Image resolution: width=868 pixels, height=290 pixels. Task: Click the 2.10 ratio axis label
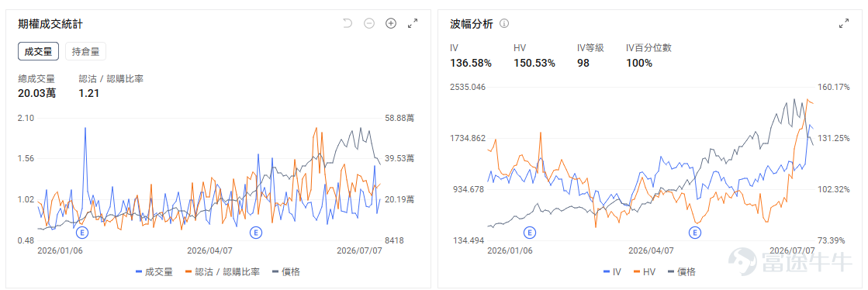point(26,118)
